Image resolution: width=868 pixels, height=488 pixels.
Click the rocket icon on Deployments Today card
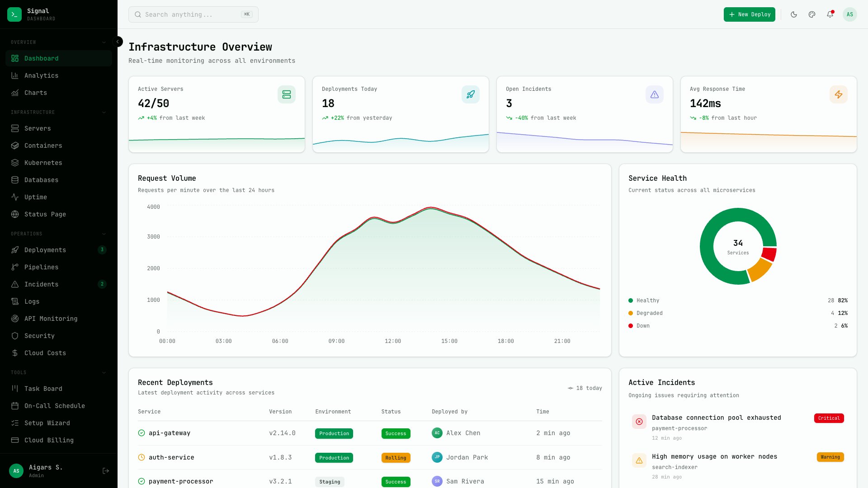pos(470,94)
